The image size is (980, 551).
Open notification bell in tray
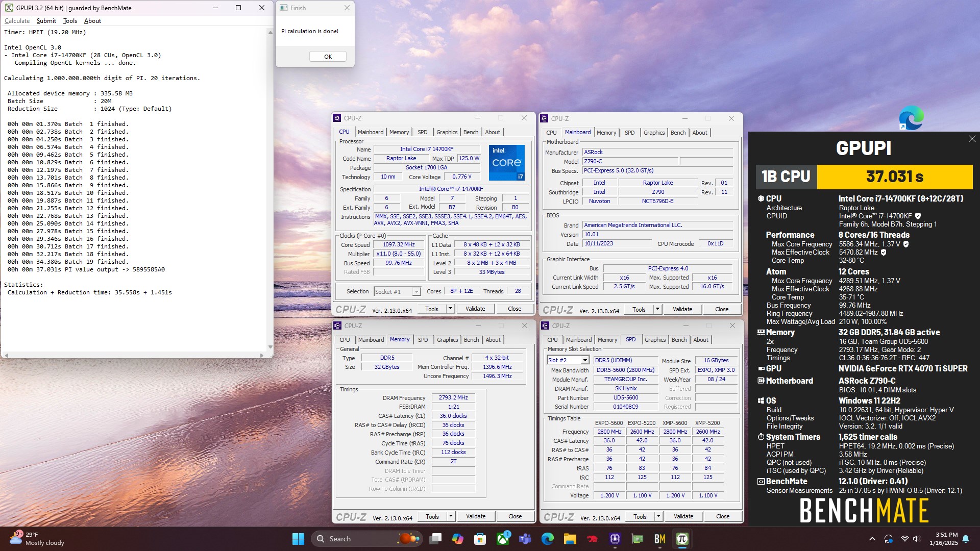coord(966,539)
